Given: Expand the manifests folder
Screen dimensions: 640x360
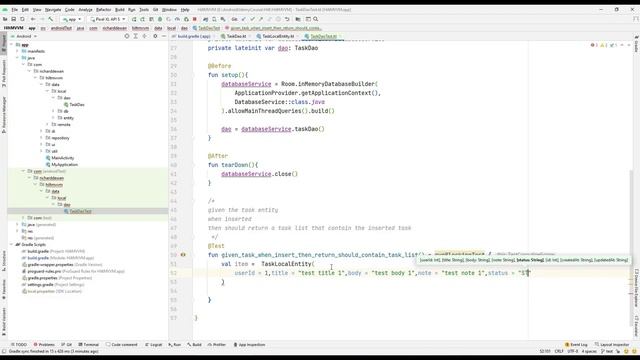Looking at the screenshot, I should tap(18, 51).
